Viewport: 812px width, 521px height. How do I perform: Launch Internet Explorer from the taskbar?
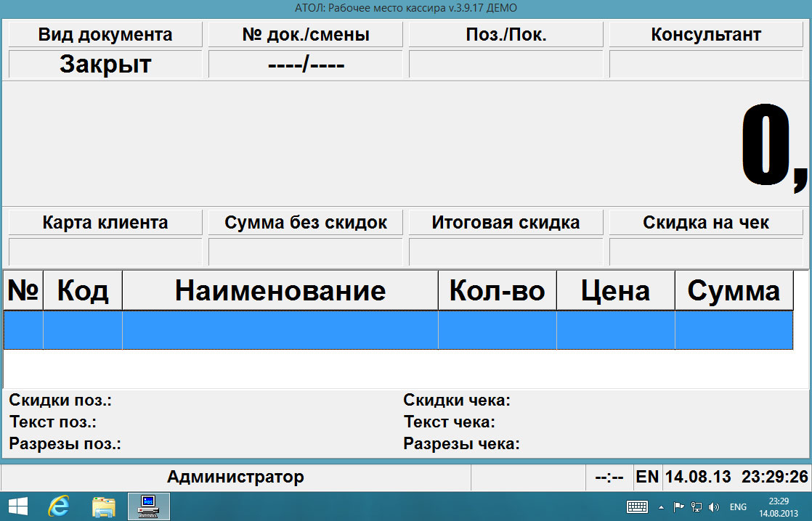coord(58,506)
